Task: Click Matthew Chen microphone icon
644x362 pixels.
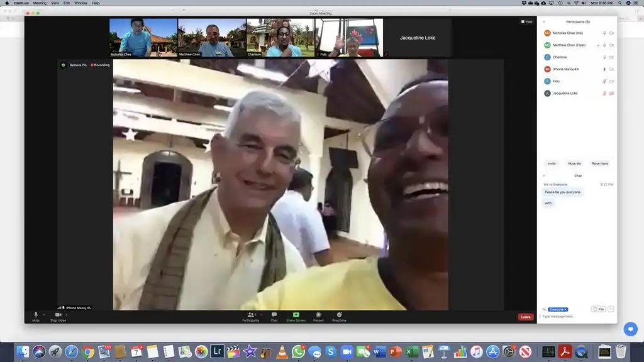Action: (604, 45)
